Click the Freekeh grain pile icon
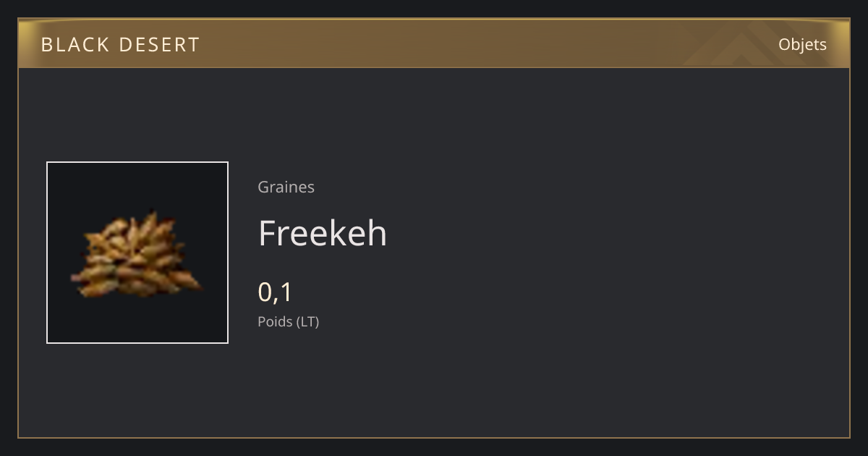868x456 pixels. tap(136, 256)
